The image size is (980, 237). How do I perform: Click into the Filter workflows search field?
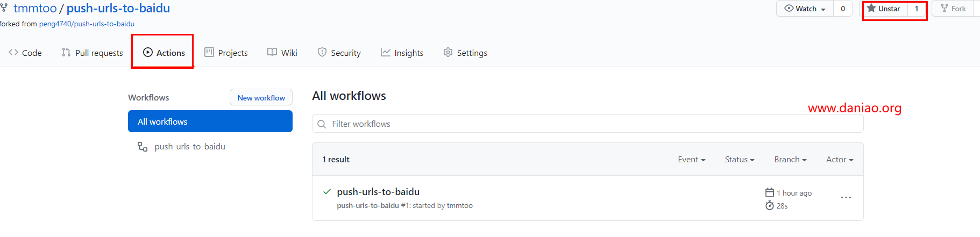[x=588, y=124]
